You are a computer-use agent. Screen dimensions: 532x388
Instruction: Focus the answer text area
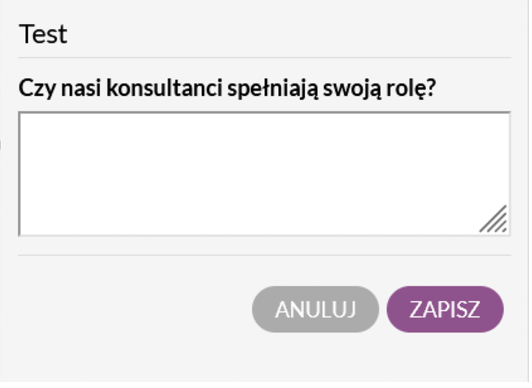[264, 174]
